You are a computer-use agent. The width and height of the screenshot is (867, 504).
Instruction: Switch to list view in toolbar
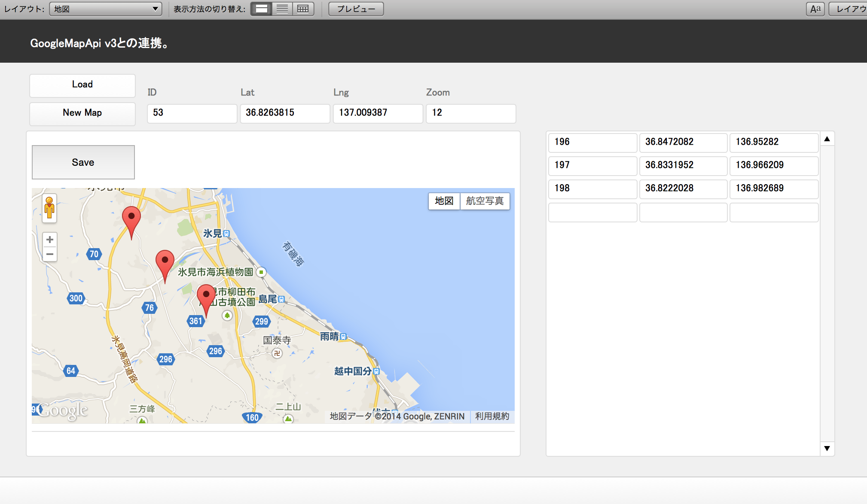282,9
